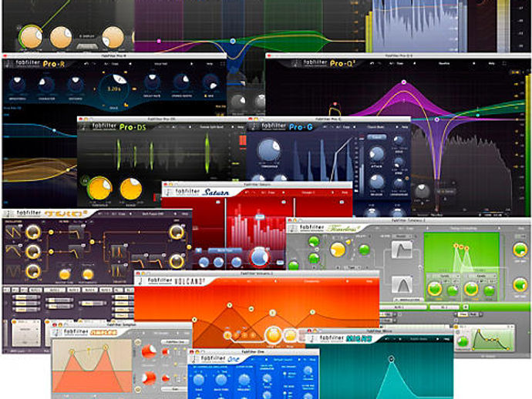Click the audition headphone icon in Pro-DS
The height and width of the screenshot is (399, 532).
coord(84,180)
